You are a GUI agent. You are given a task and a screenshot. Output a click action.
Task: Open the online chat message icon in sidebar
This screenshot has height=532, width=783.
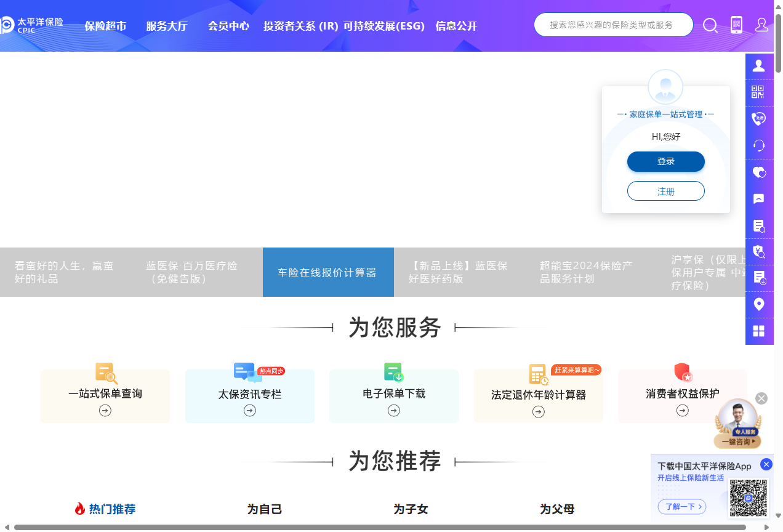coord(759,198)
